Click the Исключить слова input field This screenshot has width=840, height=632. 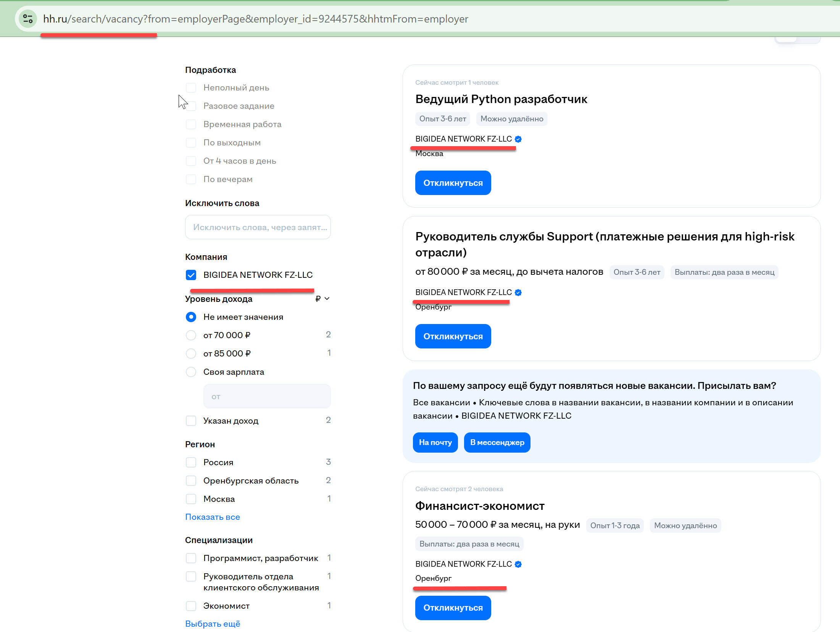[x=258, y=227]
